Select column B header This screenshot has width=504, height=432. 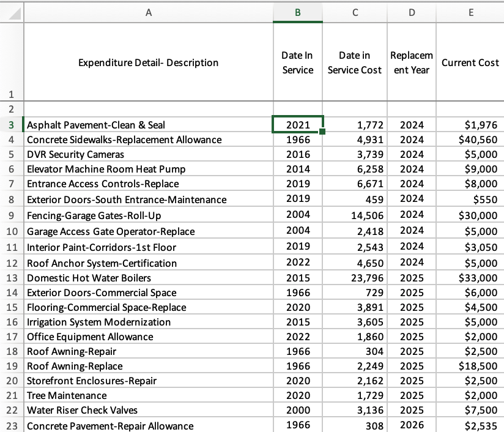pos(297,10)
